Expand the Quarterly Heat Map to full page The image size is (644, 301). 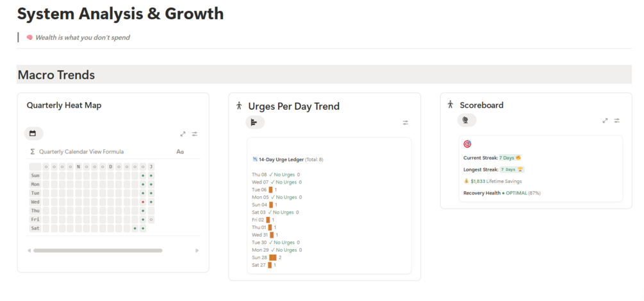click(183, 134)
